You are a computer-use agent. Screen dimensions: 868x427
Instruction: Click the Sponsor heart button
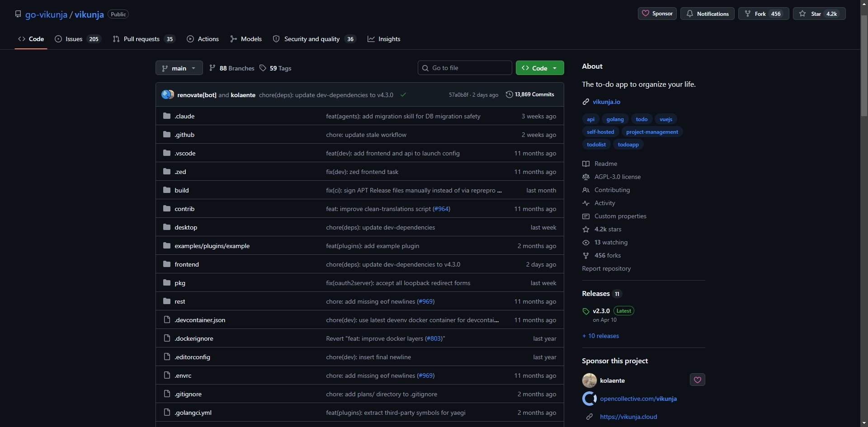(657, 14)
